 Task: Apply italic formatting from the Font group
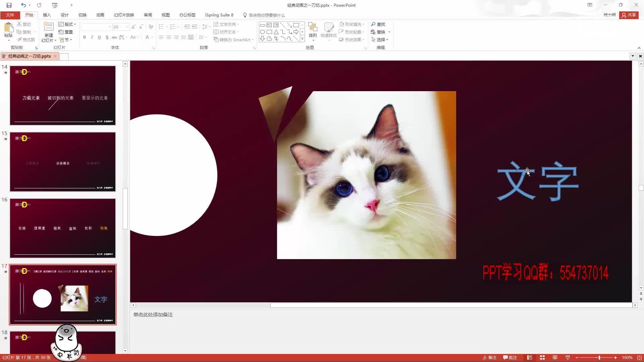click(92, 37)
